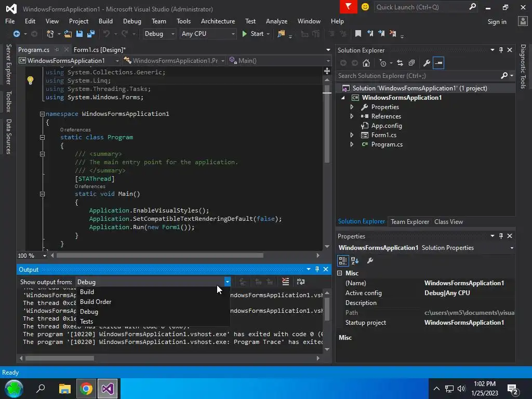
Task: Open the Data Sources side tab
Action: (x=8, y=137)
